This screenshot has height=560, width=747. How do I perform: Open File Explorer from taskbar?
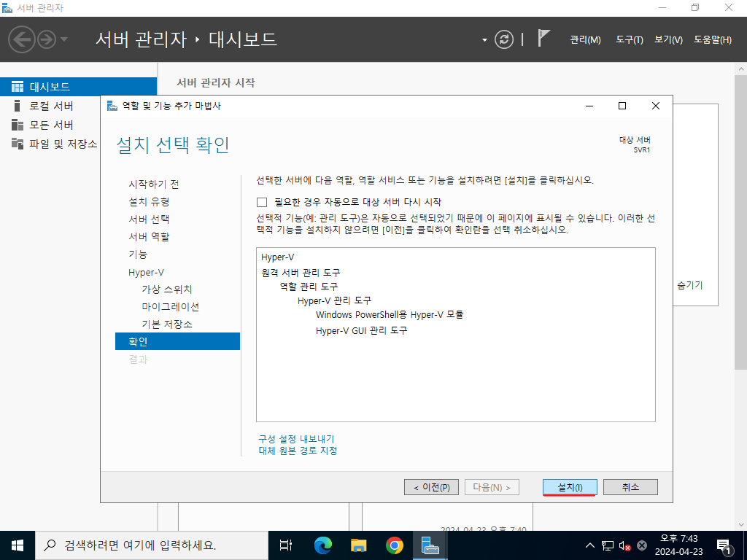(359, 545)
